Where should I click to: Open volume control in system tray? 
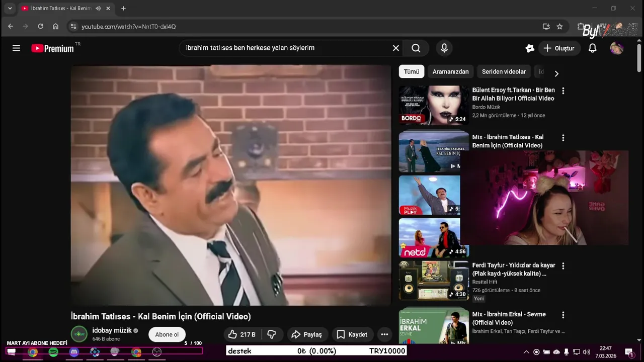[586, 352]
